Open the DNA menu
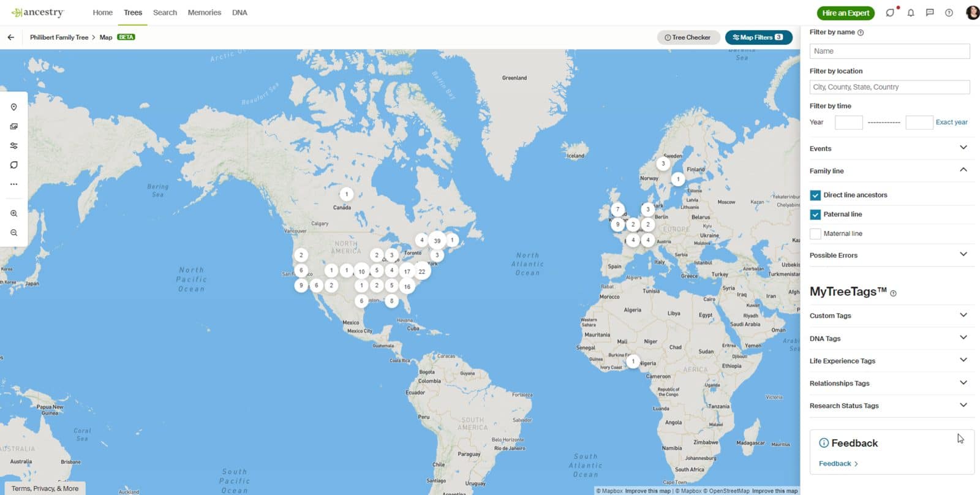The width and height of the screenshot is (980, 495). 239,12
